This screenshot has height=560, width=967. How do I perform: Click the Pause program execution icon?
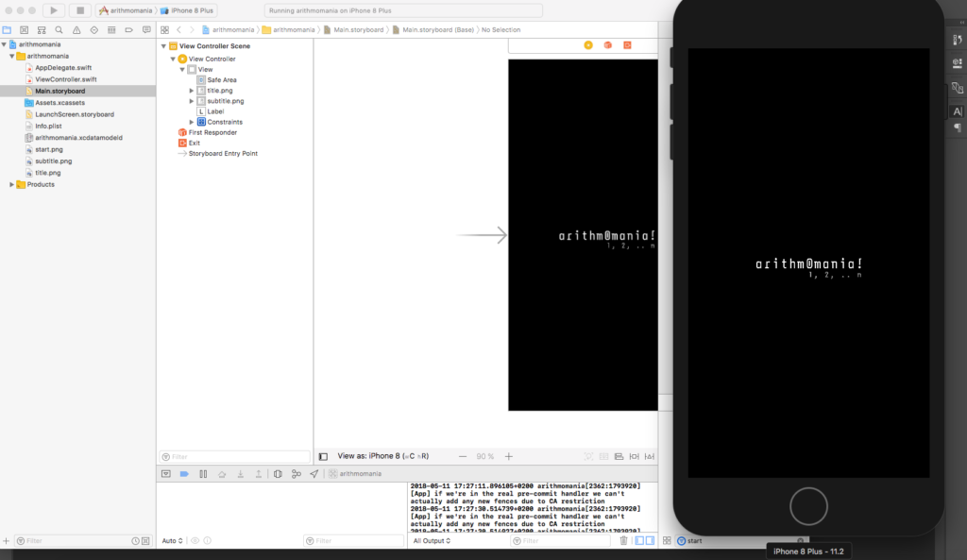[203, 473]
